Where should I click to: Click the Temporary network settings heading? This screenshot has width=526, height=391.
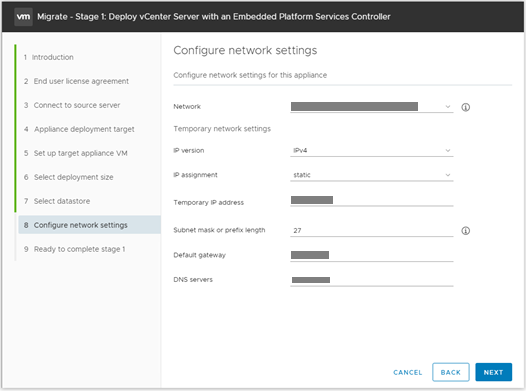tap(222, 129)
